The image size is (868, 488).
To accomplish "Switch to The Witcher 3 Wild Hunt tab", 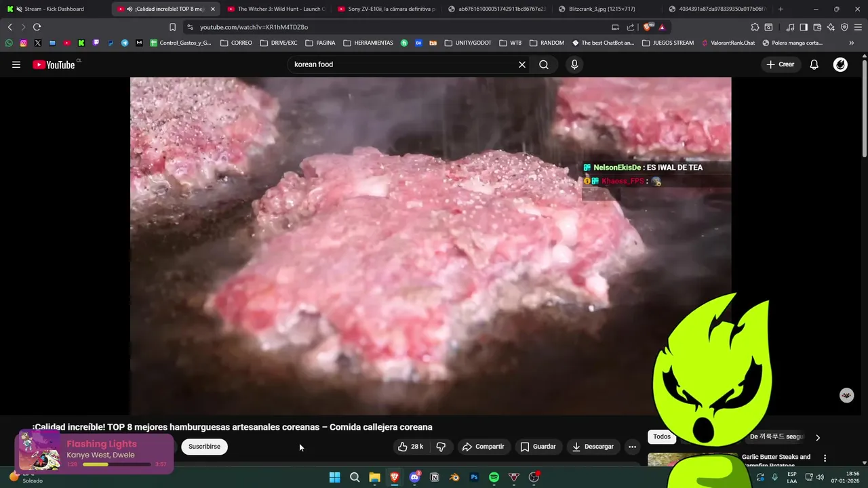I will coord(276,9).
